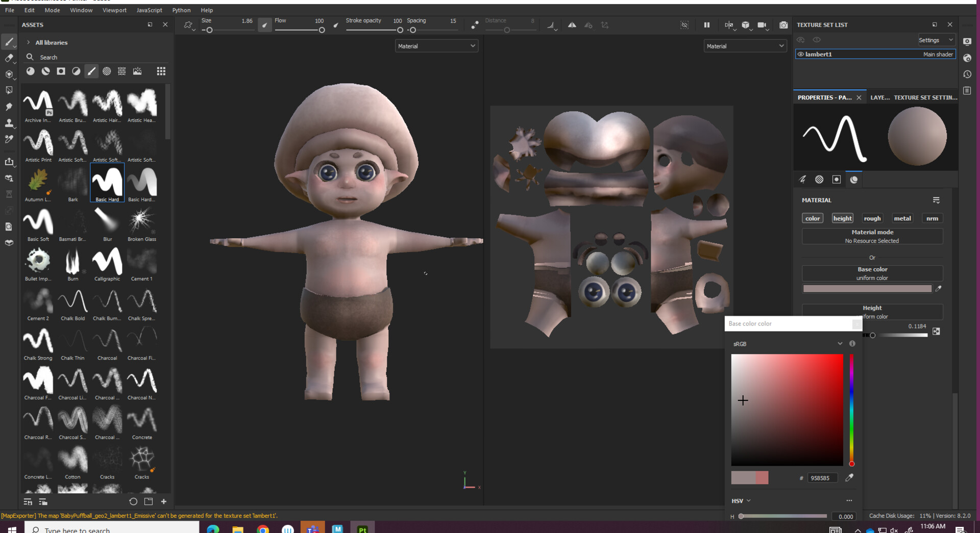Select the Material Picker tool
This screenshot has width=980, height=533.
coord(9,139)
